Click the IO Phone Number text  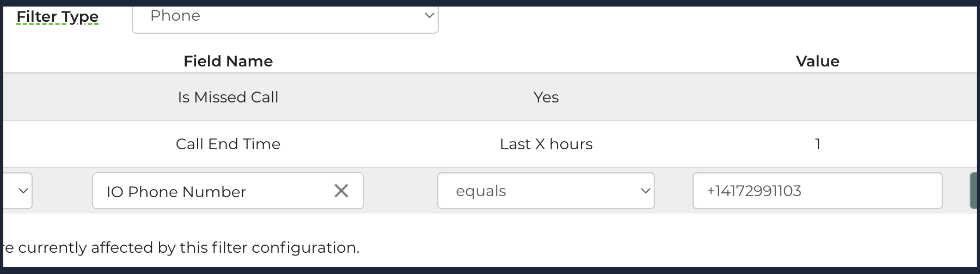(176, 192)
